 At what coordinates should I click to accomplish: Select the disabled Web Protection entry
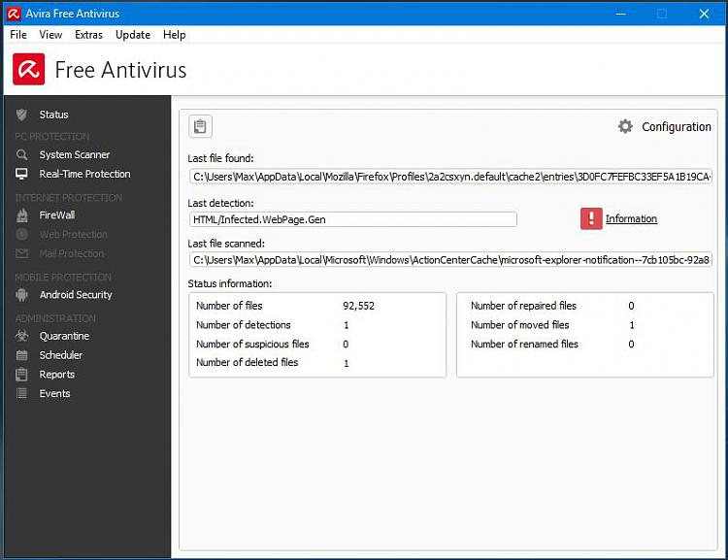(x=73, y=235)
